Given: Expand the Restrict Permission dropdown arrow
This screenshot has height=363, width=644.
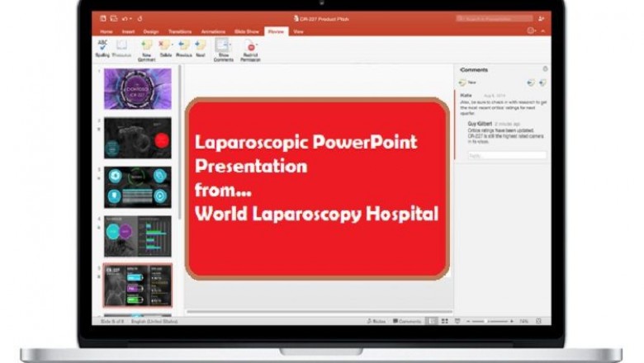Looking at the screenshot, I should click(x=257, y=45).
